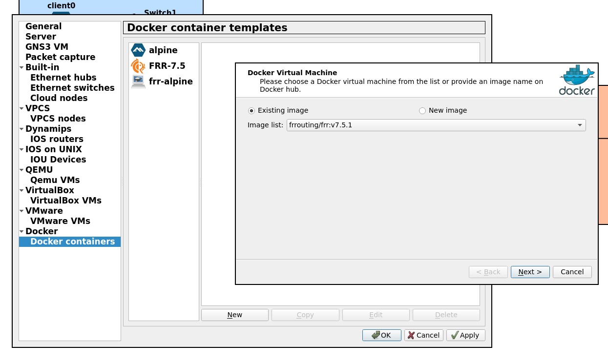Click the alpine template icon

pos(138,50)
